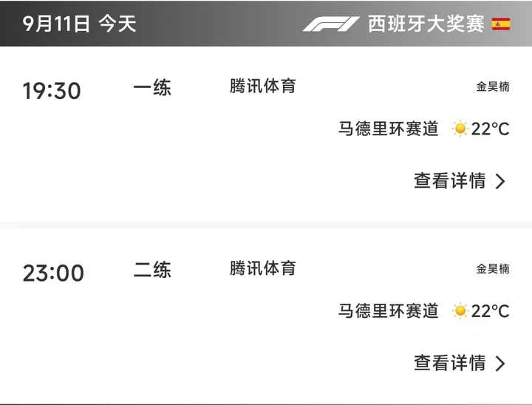The width and height of the screenshot is (532, 405).
Task: Open chevron arrow for 23:00 session details
Action: (500, 364)
